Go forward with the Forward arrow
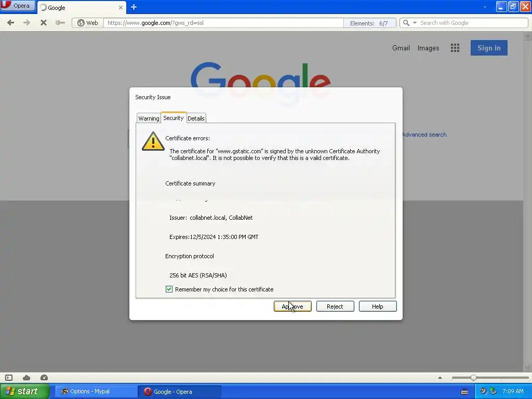 click(26, 23)
